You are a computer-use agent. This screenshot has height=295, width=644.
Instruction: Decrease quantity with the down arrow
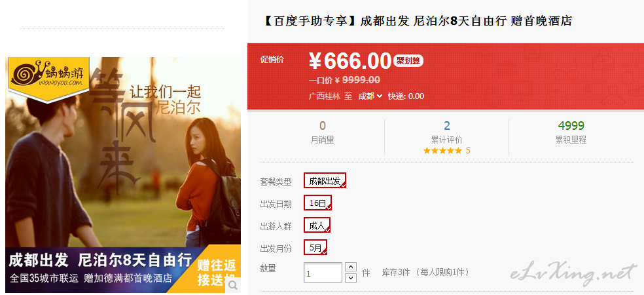pyautogui.click(x=351, y=278)
